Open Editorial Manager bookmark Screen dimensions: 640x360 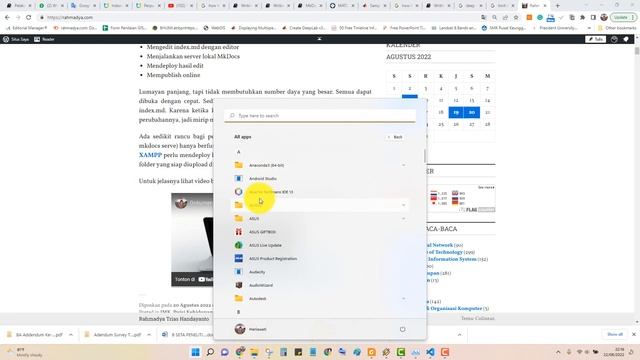(27, 28)
